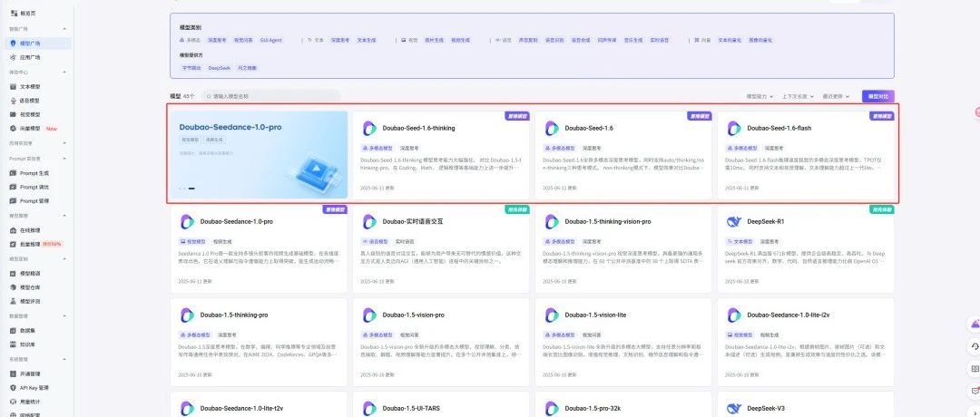
Task: Go to 文本模型 experience page
Action: (29, 87)
